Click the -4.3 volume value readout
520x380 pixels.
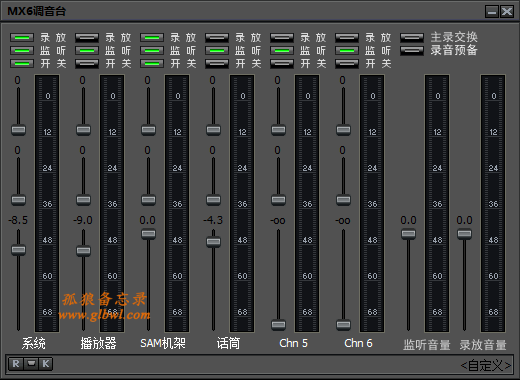pos(213,220)
